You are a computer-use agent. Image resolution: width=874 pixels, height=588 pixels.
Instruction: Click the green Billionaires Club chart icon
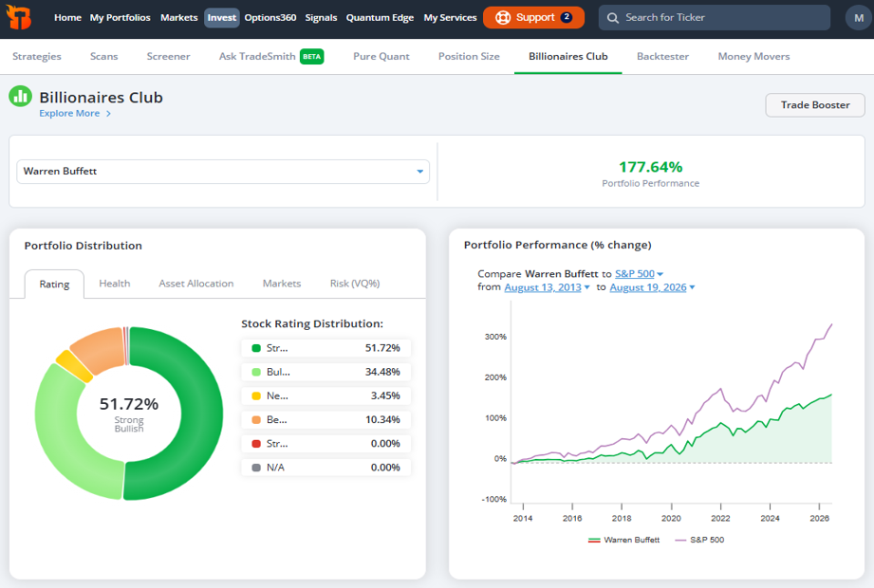21,97
